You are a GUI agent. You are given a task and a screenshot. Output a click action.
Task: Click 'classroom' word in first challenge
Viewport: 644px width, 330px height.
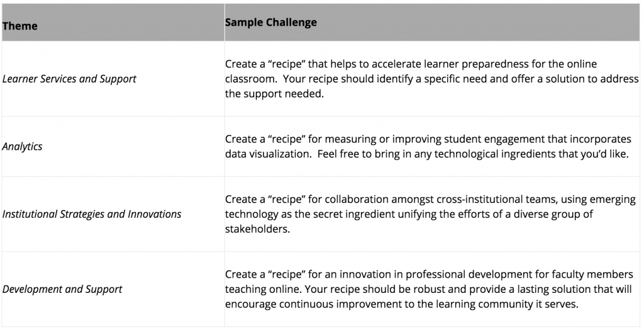[x=250, y=79]
